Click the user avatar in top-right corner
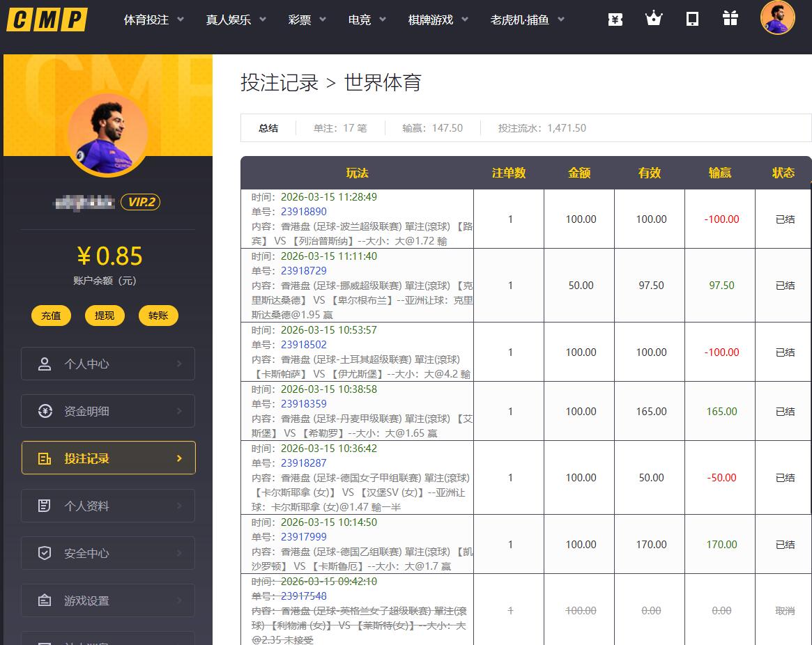This screenshot has height=645, width=812. pos(777,18)
